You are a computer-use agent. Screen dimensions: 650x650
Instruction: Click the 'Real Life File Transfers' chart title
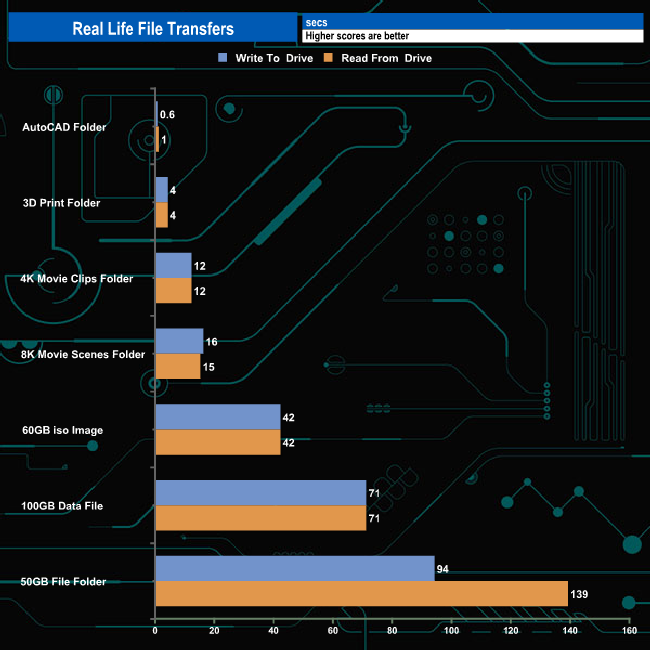click(153, 29)
